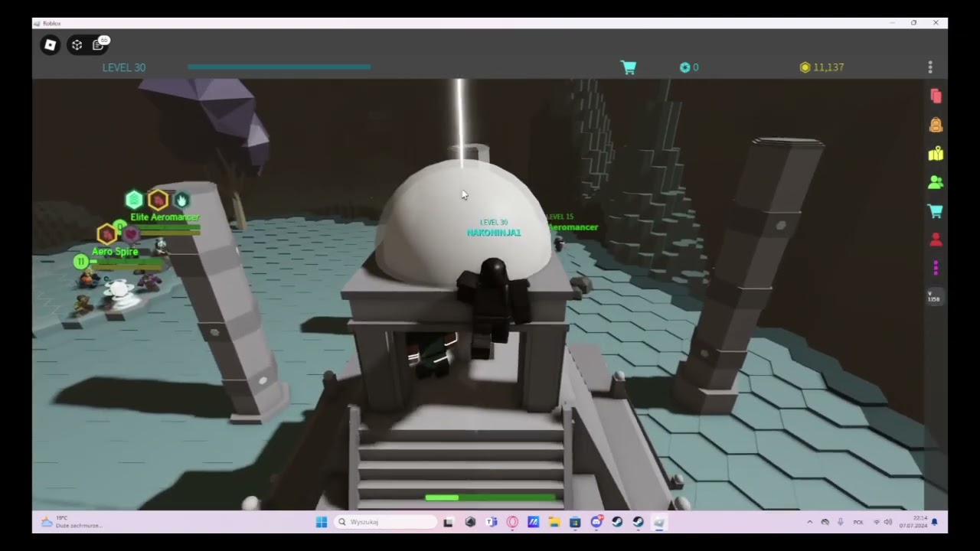The height and width of the screenshot is (551, 980).
Task: Click the Aero Spire enemy nameplate
Action: pos(115,251)
